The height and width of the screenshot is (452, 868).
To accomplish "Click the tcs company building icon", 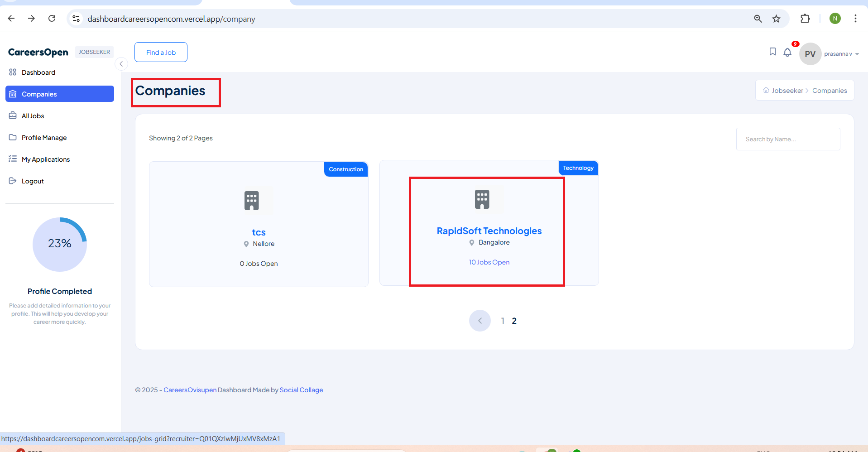I will click(252, 201).
